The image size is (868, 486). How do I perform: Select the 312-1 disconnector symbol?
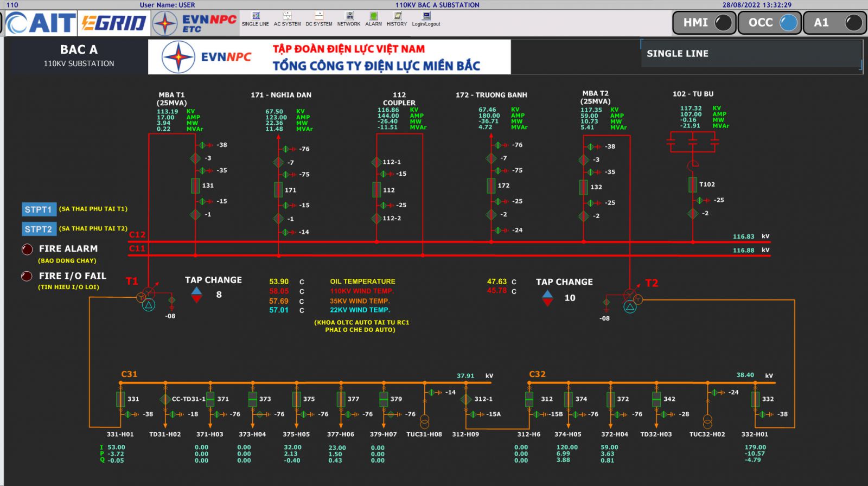click(466, 399)
